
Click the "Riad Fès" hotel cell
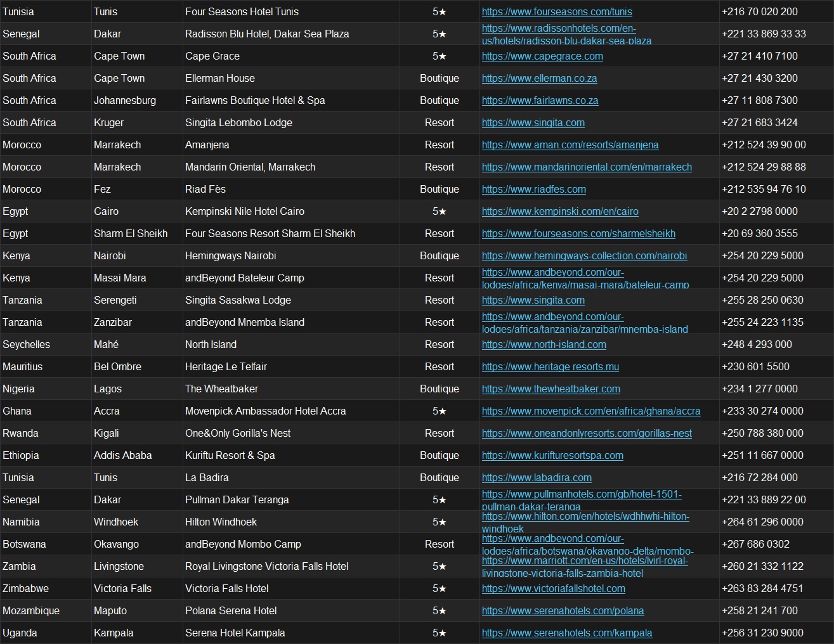coord(291,189)
